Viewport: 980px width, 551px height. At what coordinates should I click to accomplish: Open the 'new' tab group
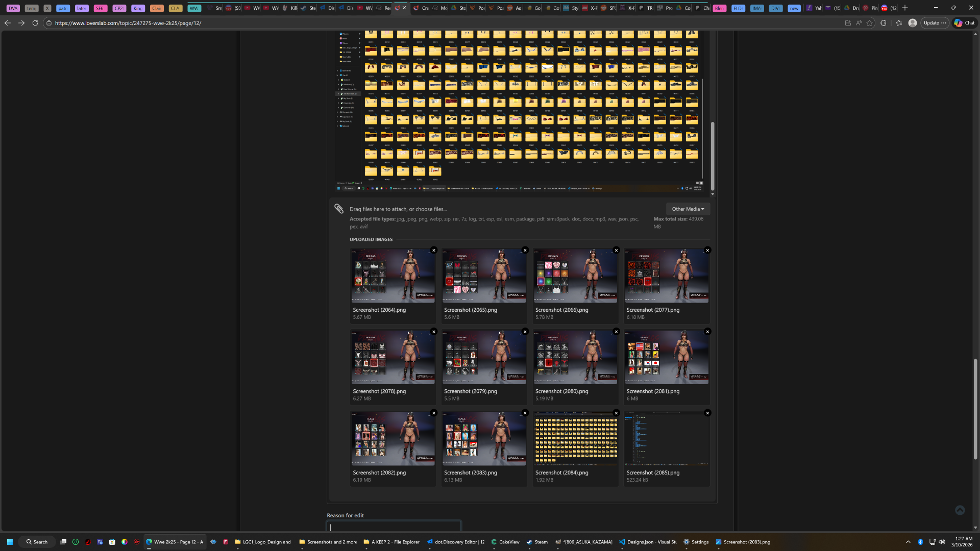(x=794, y=8)
